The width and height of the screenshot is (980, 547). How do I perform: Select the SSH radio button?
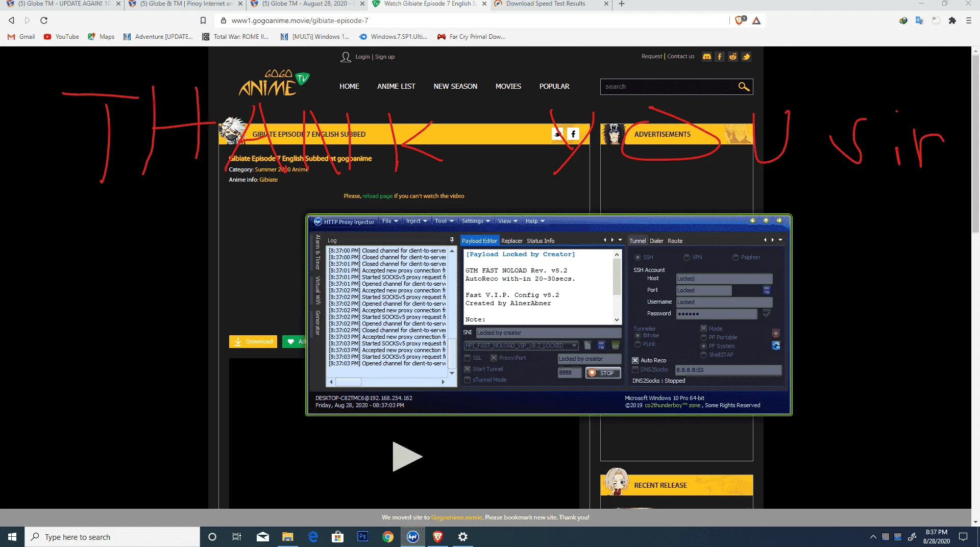point(638,257)
